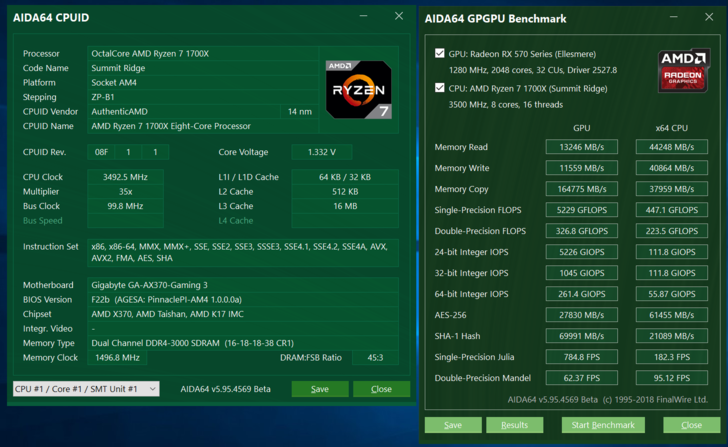Click the 14 nm process value
The height and width of the screenshot is (447, 728).
click(299, 111)
